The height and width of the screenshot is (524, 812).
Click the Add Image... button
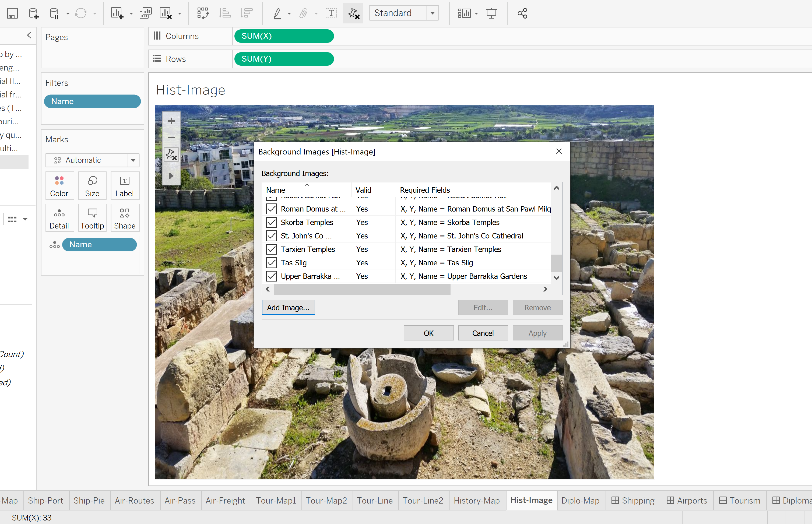pos(288,307)
